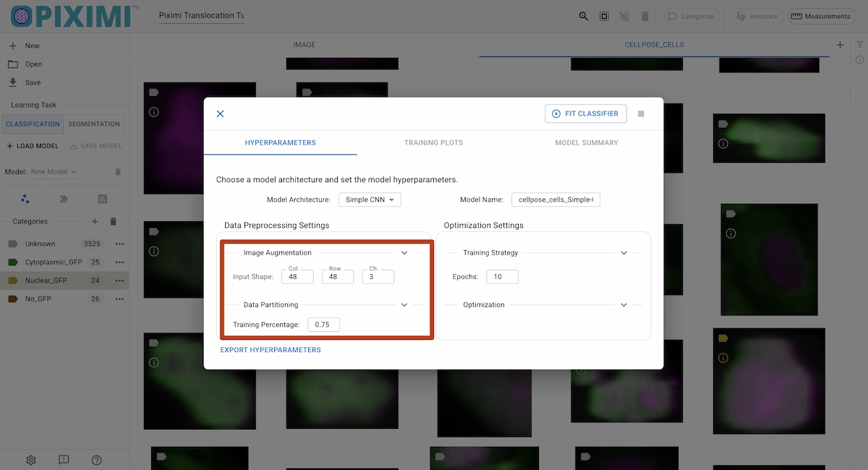Open the Model Summary tab
868x470 pixels.
(x=587, y=142)
